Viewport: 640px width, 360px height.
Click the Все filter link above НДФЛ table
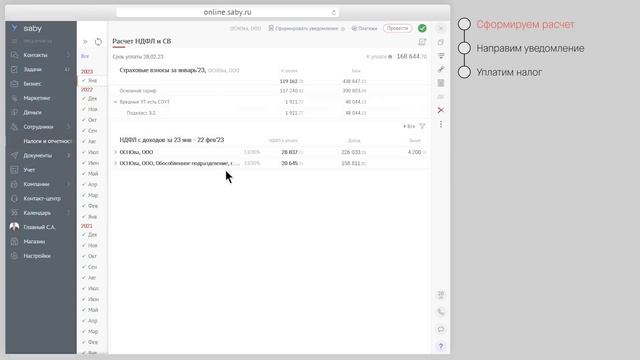[409, 126]
